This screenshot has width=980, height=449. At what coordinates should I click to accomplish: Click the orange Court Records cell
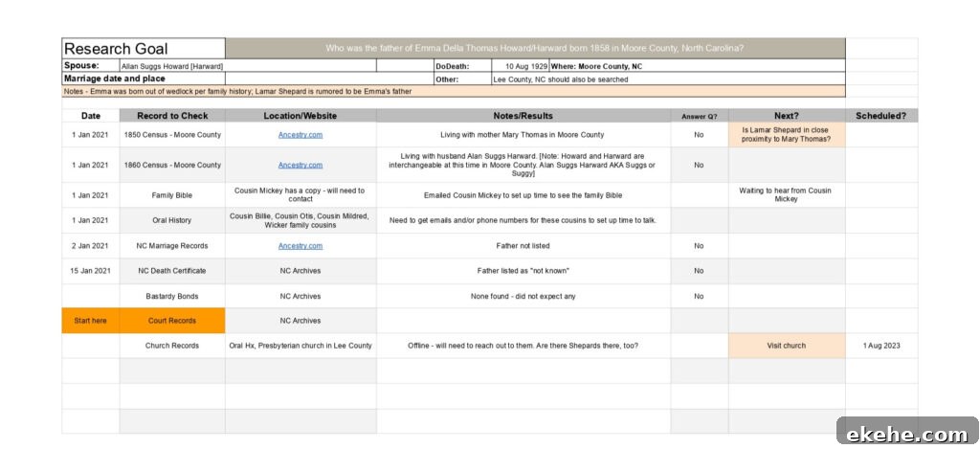click(x=172, y=320)
